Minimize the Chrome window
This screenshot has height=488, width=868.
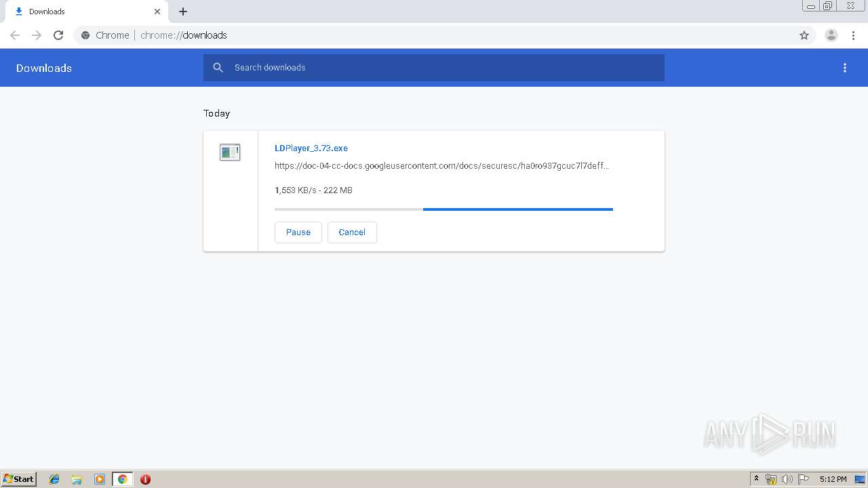(810, 6)
